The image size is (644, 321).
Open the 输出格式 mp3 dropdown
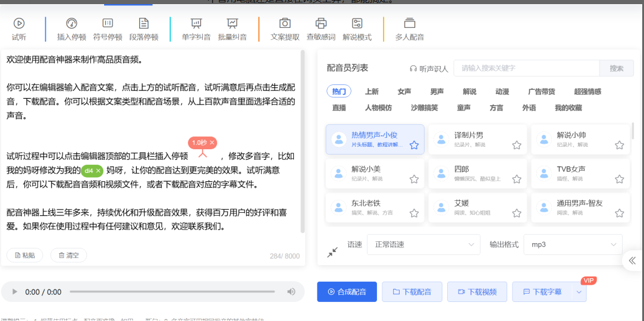click(x=573, y=245)
